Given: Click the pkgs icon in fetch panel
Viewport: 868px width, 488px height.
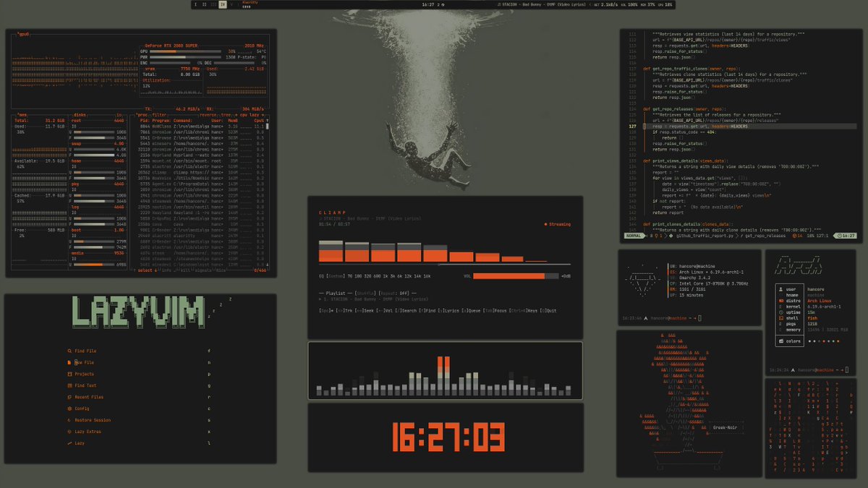Looking at the screenshot, I should (780, 323).
